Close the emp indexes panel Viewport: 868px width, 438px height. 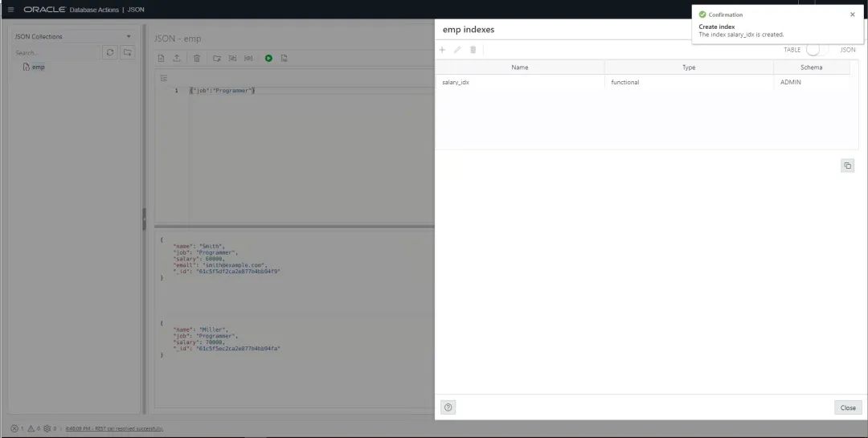click(848, 407)
